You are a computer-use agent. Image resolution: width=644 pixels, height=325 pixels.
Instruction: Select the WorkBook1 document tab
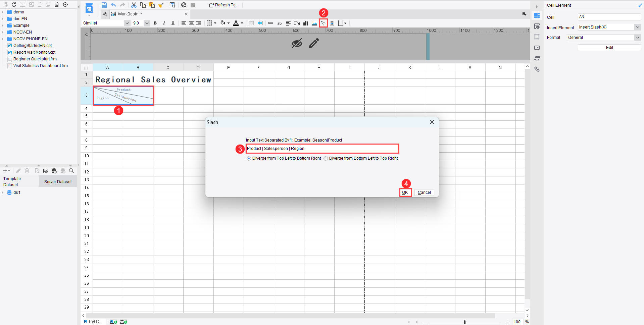(130, 14)
